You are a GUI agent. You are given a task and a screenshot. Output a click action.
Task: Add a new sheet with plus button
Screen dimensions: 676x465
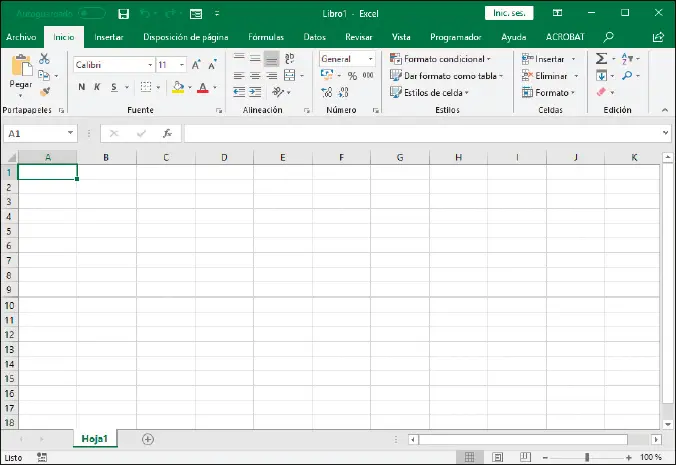pos(147,439)
